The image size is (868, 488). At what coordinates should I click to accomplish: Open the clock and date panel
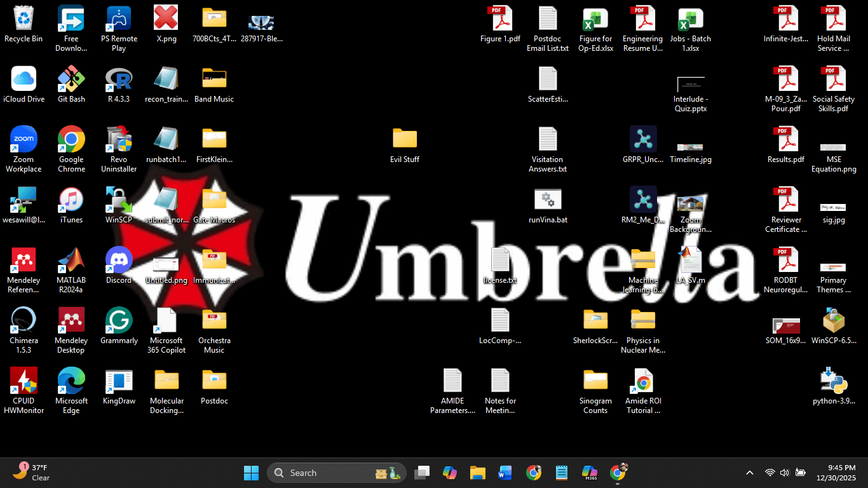point(842,473)
